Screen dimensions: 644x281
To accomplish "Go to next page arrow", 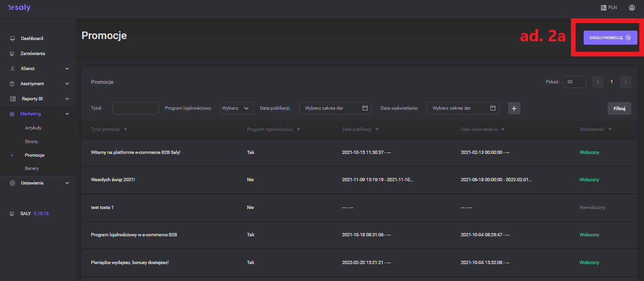I will coord(626,82).
